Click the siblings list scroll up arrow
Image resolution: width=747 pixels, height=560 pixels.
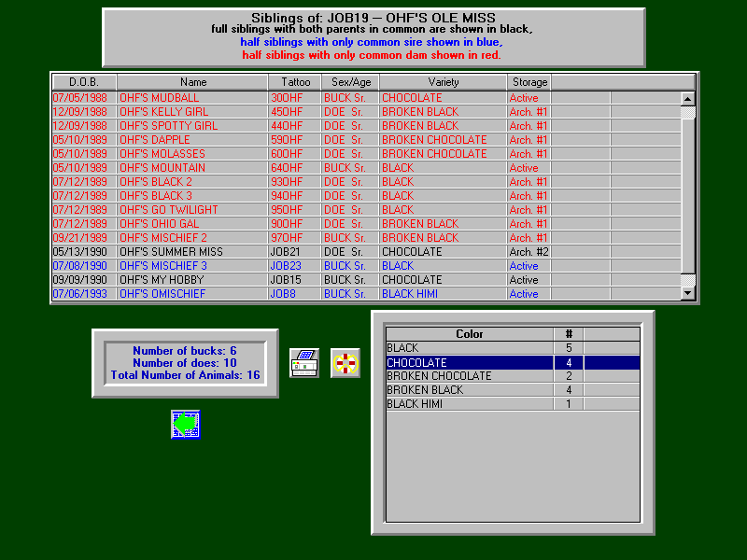click(x=687, y=99)
